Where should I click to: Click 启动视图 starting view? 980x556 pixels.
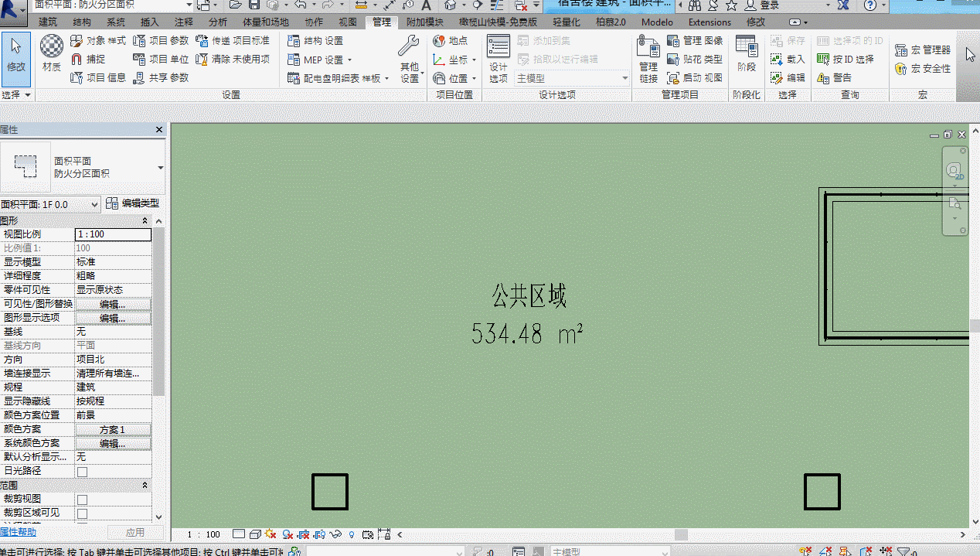[x=695, y=77]
